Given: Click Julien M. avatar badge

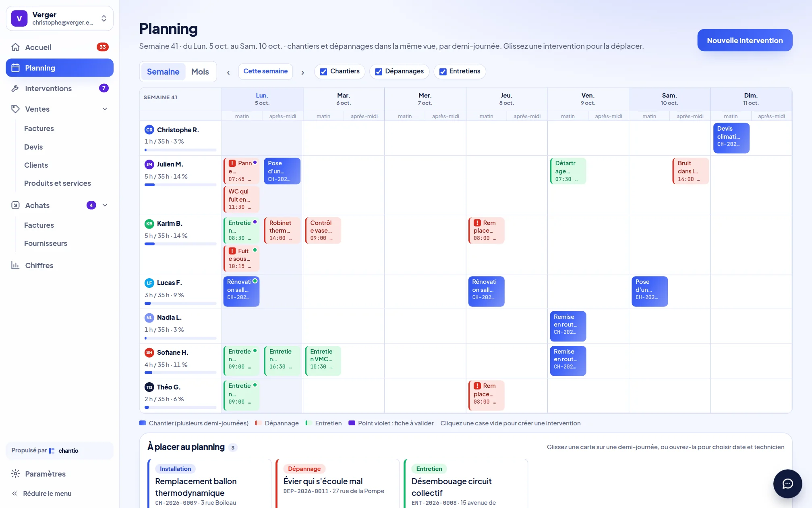Looking at the screenshot, I should click(x=149, y=164).
